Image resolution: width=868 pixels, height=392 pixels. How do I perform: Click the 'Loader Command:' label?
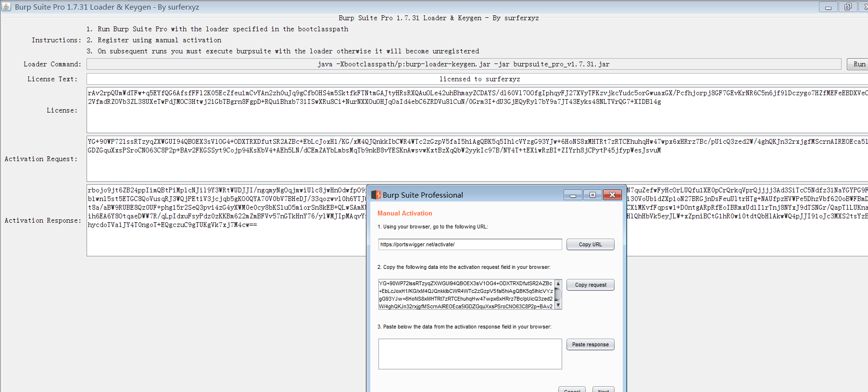pyautogui.click(x=52, y=64)
